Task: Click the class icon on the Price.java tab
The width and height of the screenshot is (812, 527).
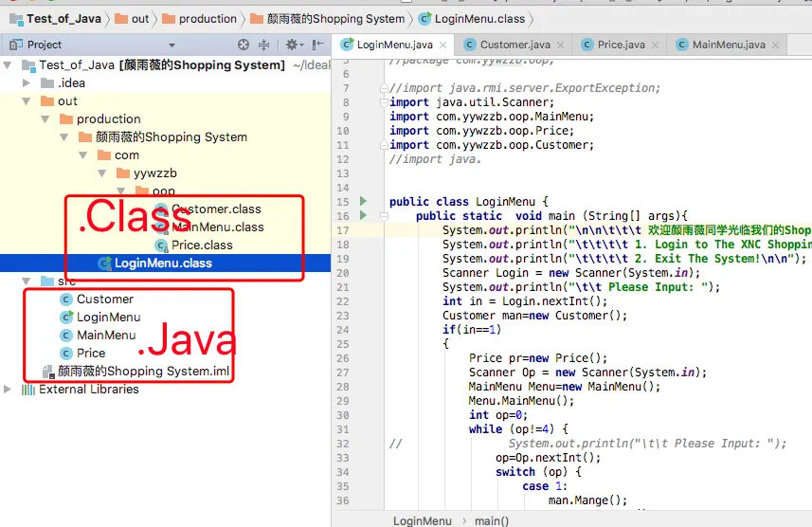Action: 586,45
